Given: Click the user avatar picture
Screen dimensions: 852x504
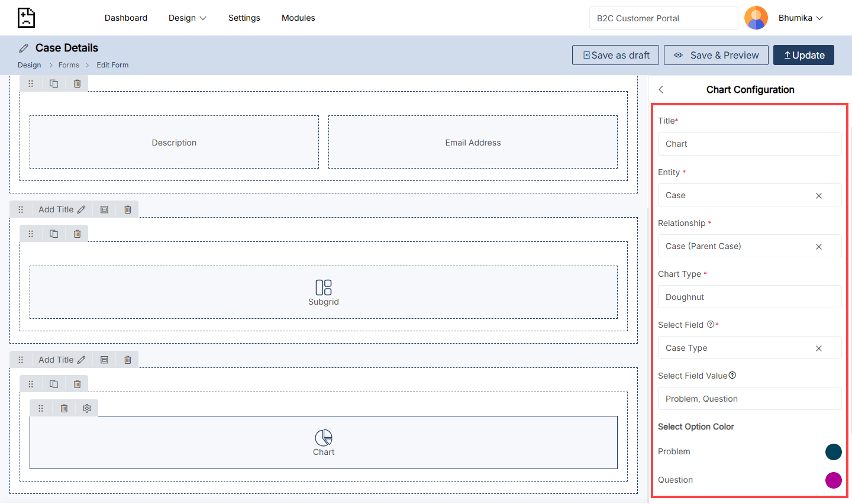Looking at the screenshot, I should [756, 18].
